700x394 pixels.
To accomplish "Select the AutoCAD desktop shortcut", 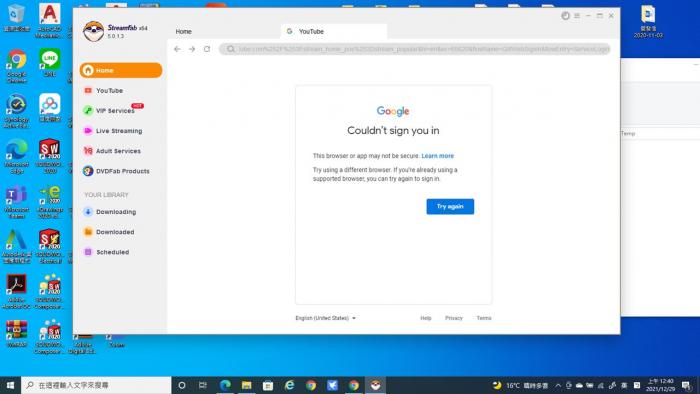I will (49, 20).
